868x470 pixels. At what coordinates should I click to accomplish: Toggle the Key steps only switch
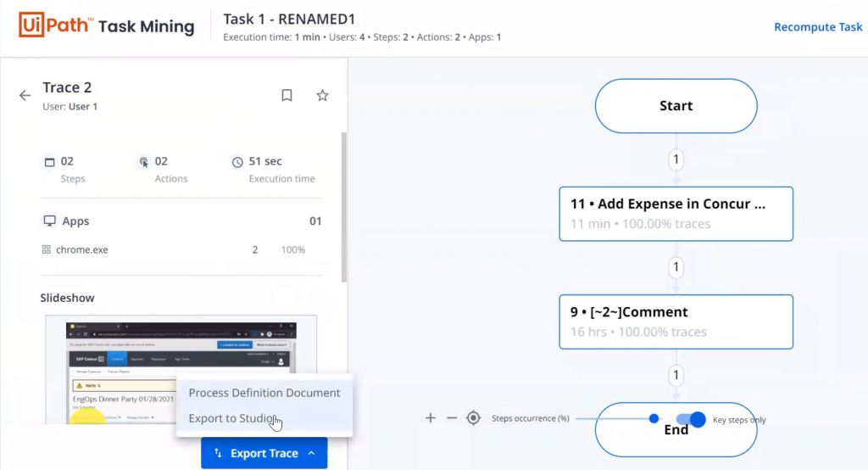tap(692, 420)
